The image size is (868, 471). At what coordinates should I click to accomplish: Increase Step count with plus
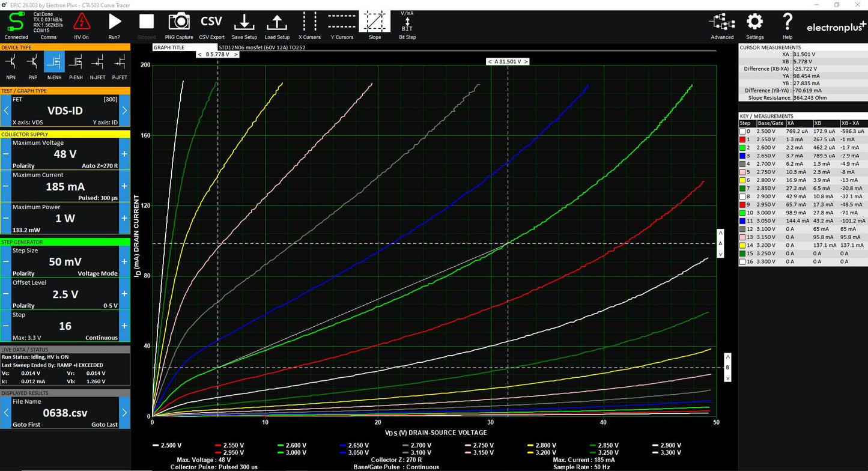pyautogui.click(x=124, y=326)
